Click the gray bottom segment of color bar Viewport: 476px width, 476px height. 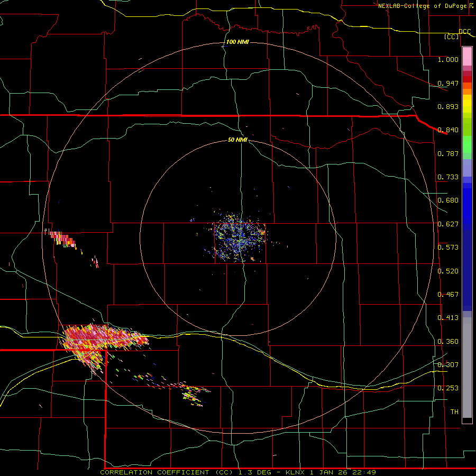[x=467, y=368]
